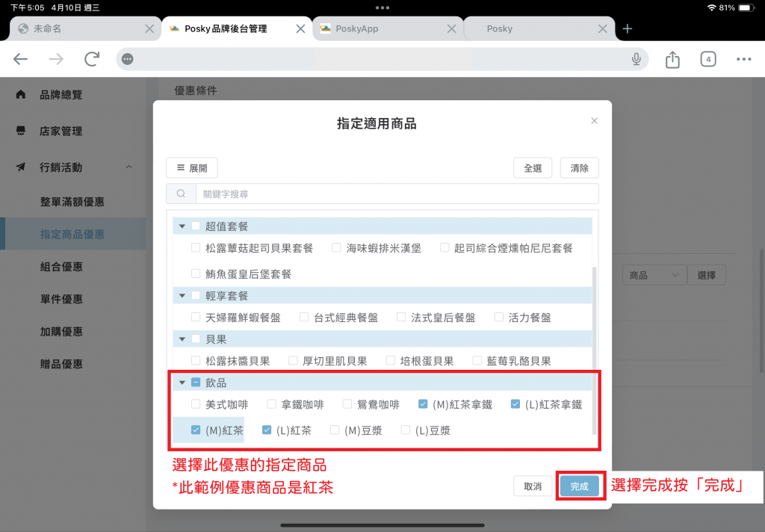Close the last Posky tab
The image size is (765, 532).
[603, 29]
